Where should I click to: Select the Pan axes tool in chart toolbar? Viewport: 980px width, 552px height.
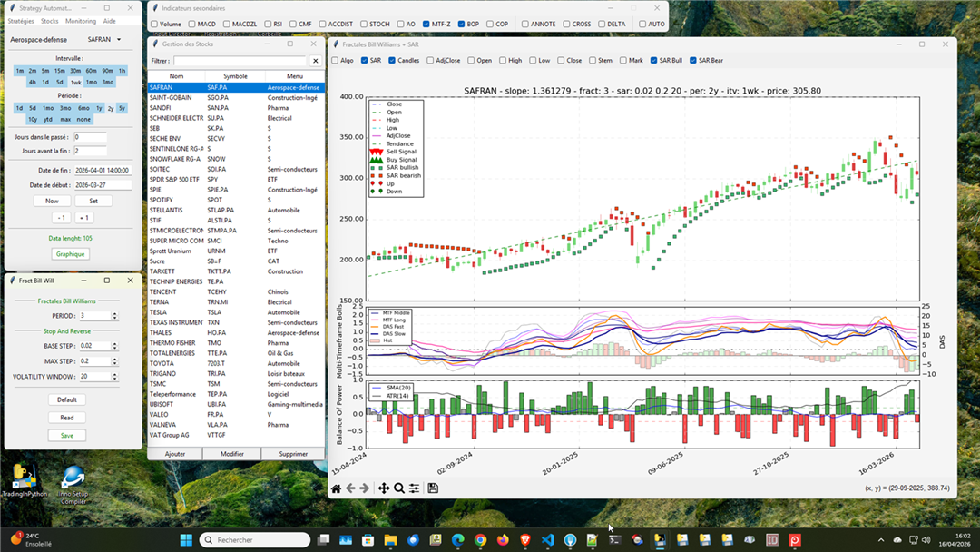point(383,488)
